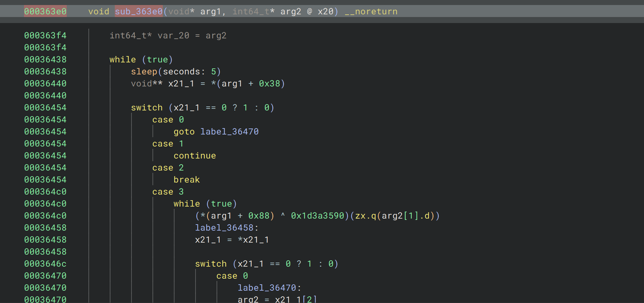
Task: Click the 'case 3' line
Action: point(168,192)
